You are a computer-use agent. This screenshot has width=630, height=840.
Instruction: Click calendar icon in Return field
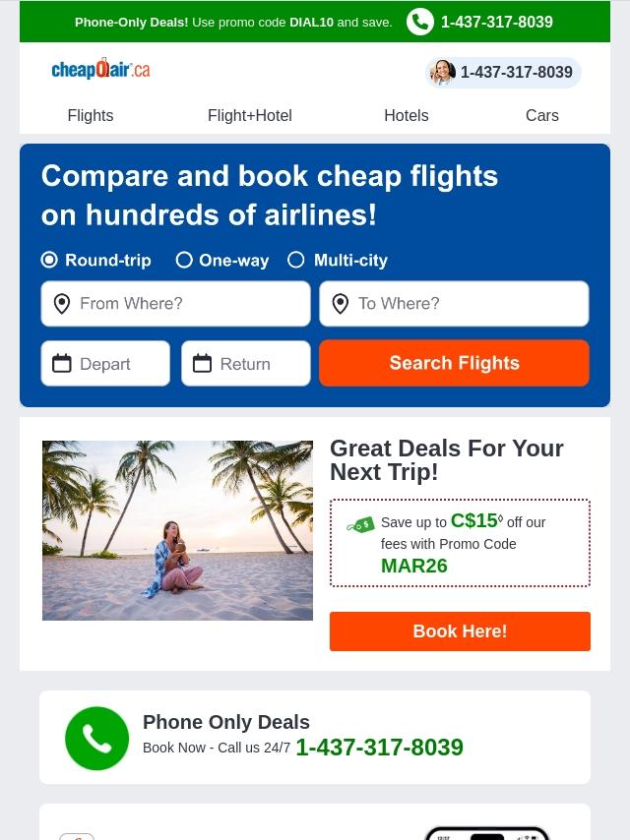(202, 363)
